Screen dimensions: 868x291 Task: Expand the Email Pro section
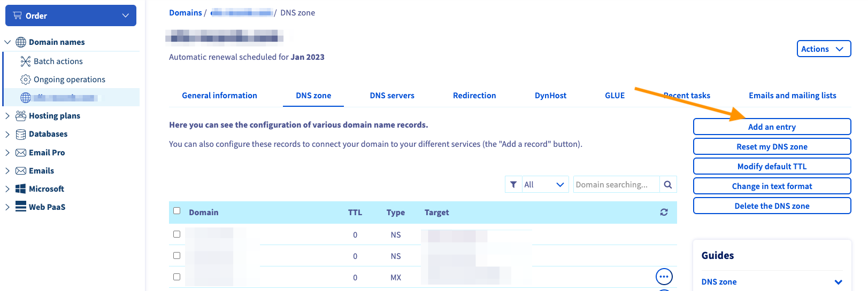point(7,153)
